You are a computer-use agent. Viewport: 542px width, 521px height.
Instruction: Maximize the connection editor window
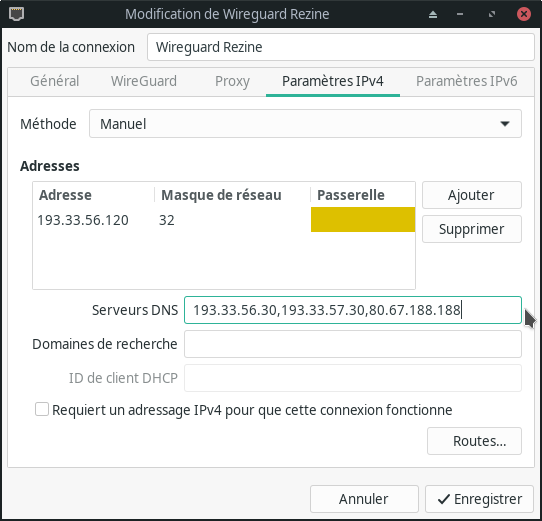pos(492,14)
